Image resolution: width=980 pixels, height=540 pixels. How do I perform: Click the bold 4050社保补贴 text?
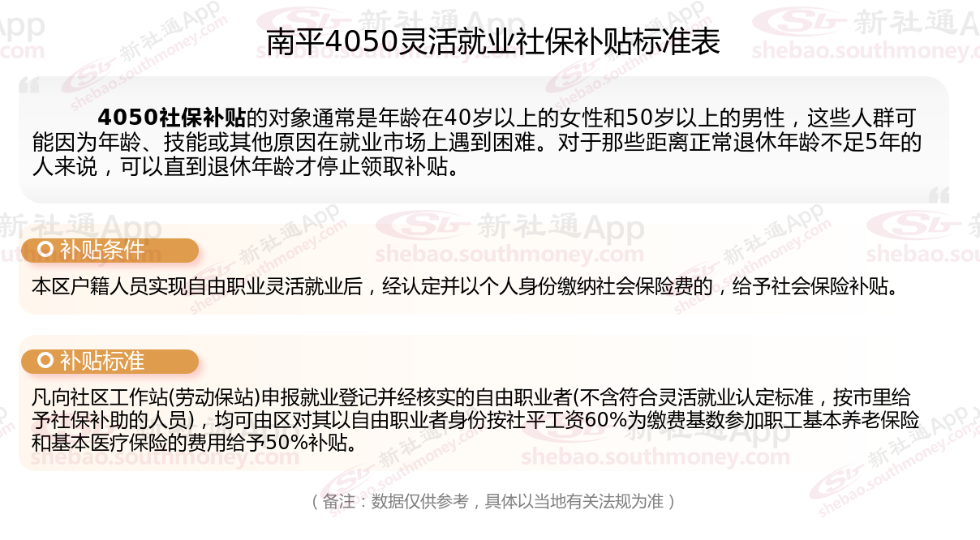point(171,118)
